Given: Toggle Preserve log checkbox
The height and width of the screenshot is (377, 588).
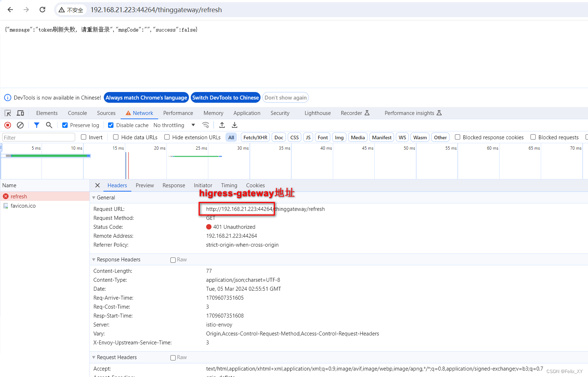Looking at the screenshot, I should point(65,125).
